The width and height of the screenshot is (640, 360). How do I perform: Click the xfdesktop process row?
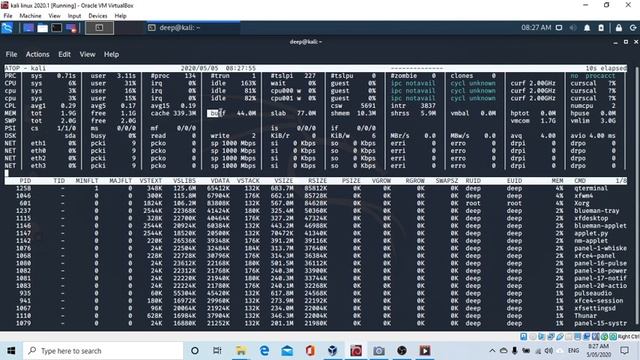pyautogui.click(x=316, y=218)
